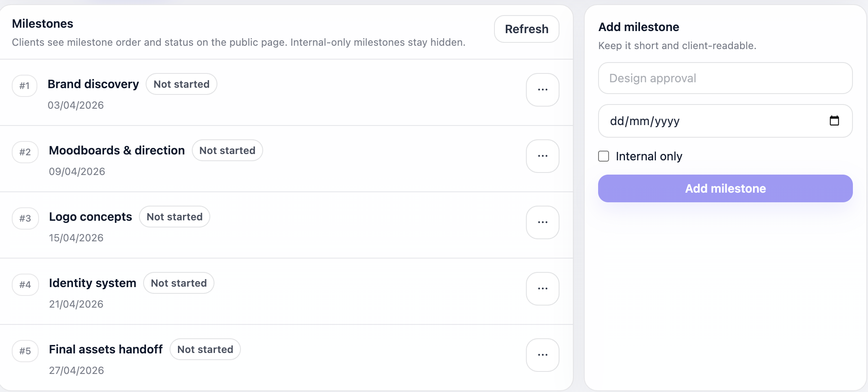Click the Not started status of Brand discovery
Screen dimensions: 868x392
tap(181, 84)
